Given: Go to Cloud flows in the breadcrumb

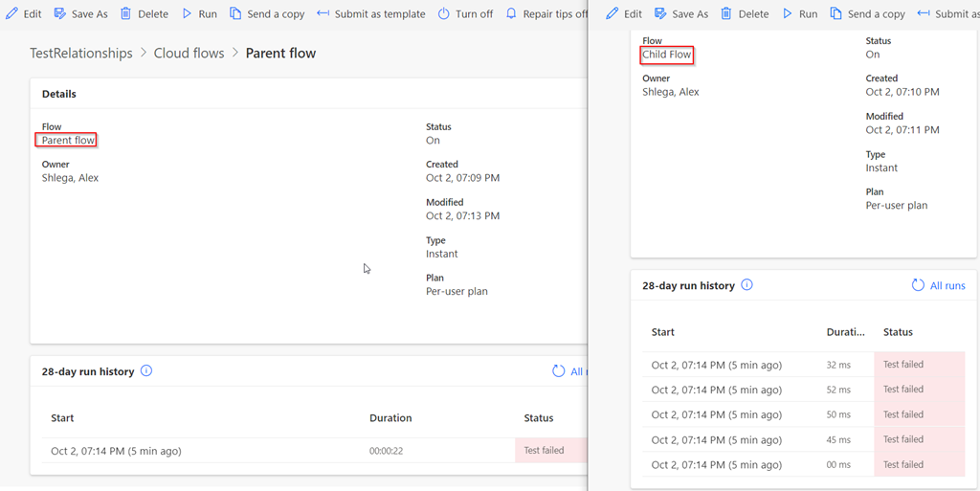Looking at the screenshot, I should pyautogui.click(x=189, y=54).
